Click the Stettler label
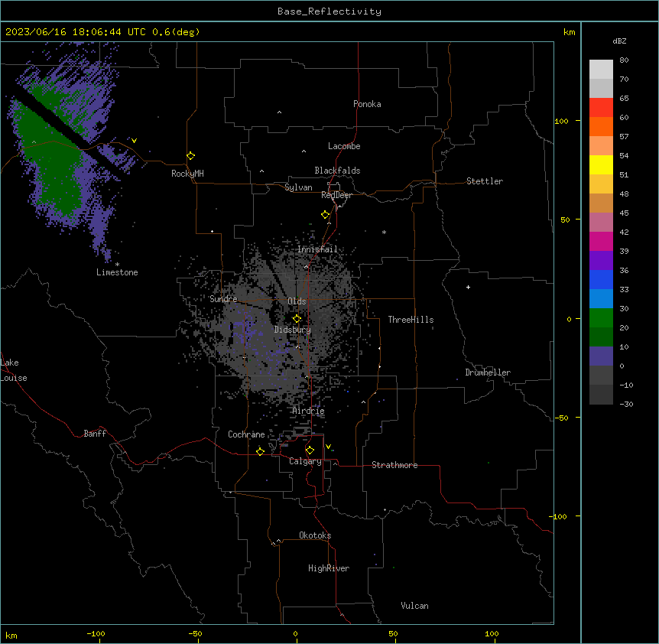This screenshot has width=659, height=644. [x=484, y=181]
